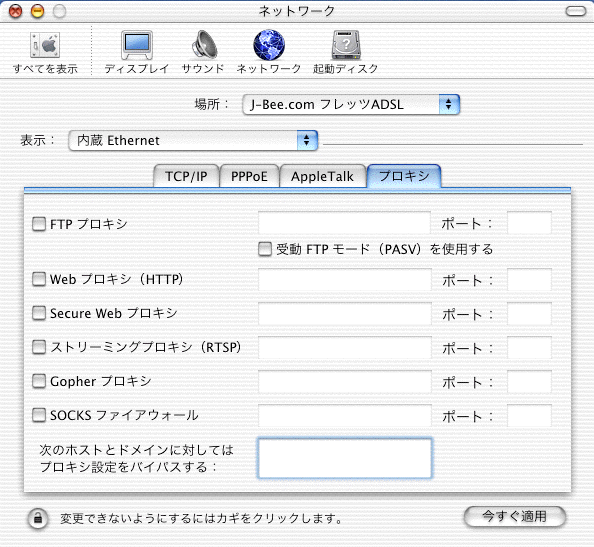Open the 起動ディスク startup disk icon
Image resolution: width=594 pixels, height=547 pixels.
[x=346, y=45]
